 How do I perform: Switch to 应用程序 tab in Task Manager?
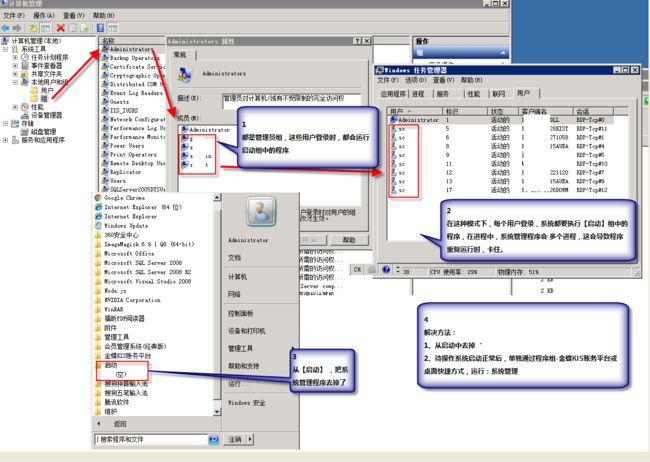[393, 94]
